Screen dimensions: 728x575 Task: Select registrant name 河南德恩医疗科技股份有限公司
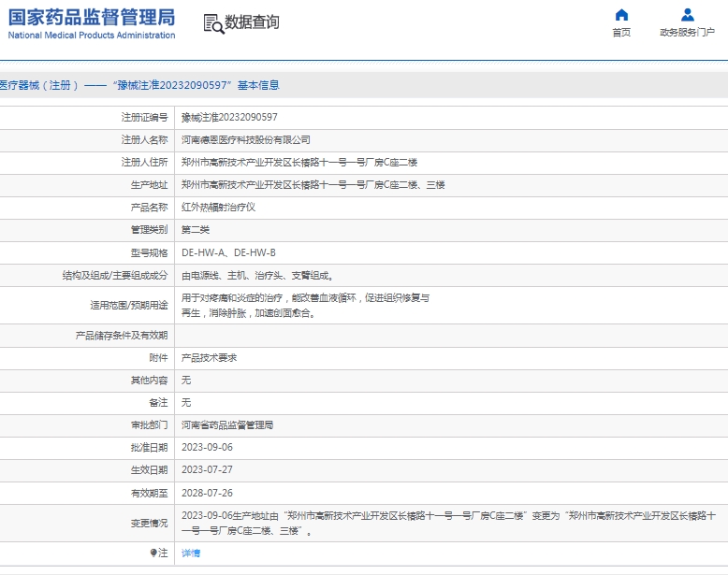[245, 139]
